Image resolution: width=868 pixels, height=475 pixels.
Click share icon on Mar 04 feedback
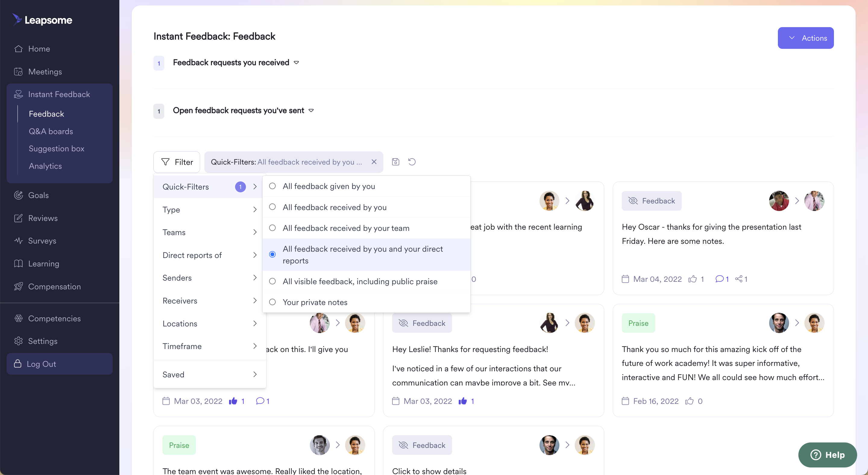click(739, 279)
